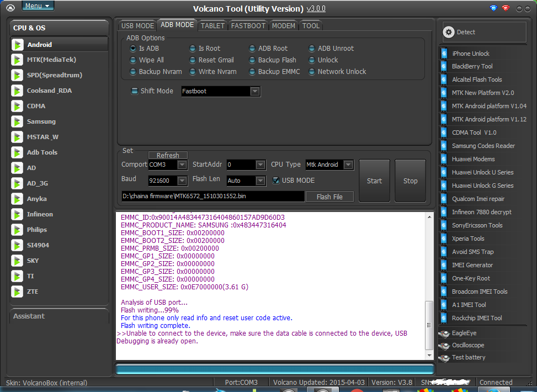Click the blue diamond icon in title bar
This screenshot has width=537, height=392.
[x=493, y=8]
